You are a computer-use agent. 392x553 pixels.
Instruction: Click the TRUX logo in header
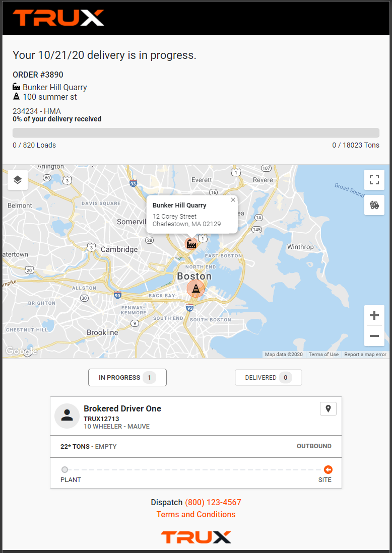(58, 18)
